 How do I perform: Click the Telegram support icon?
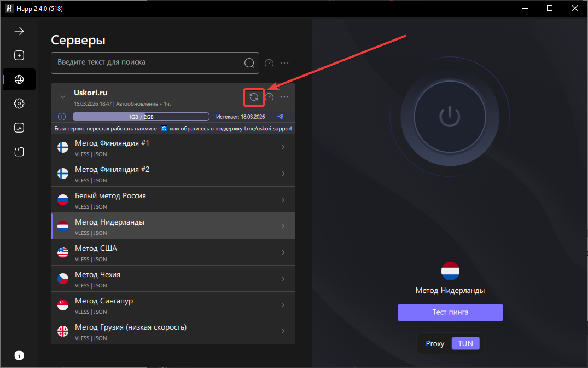(x=280, y=117)
